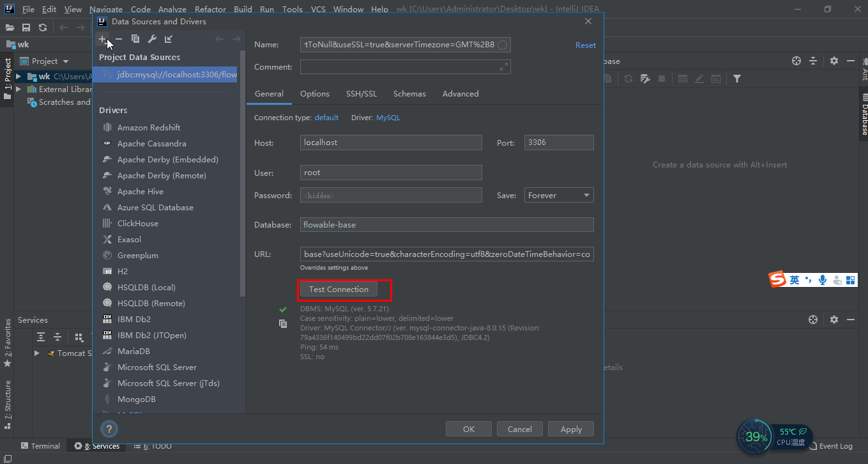Click the make-global arrow icon in the dialog toolbar
Screen dimensions: 868x464
[x=169, y=39]
